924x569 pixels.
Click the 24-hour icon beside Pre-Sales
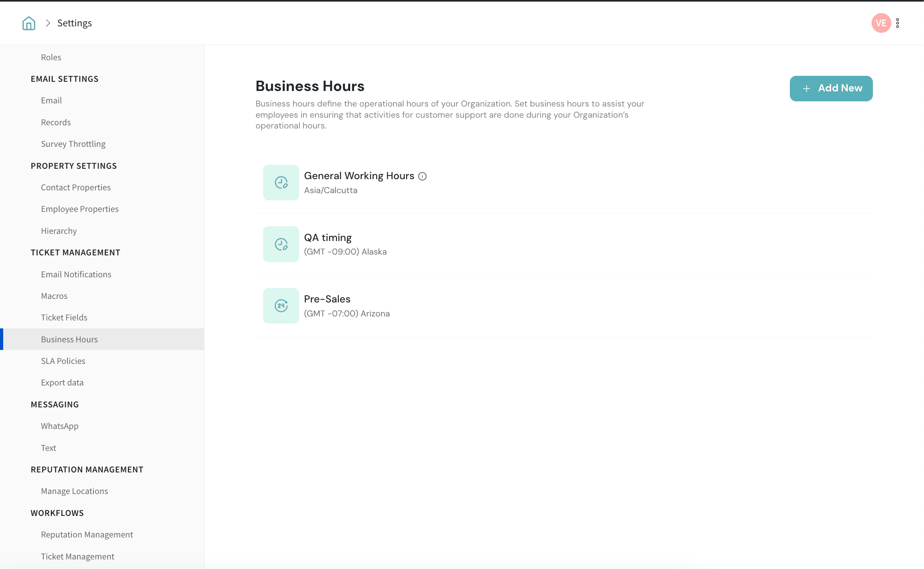[281, 305]
